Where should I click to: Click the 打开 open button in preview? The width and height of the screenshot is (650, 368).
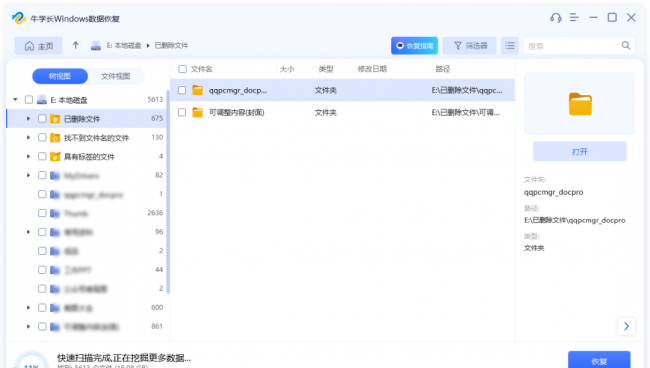pos(580,152)
